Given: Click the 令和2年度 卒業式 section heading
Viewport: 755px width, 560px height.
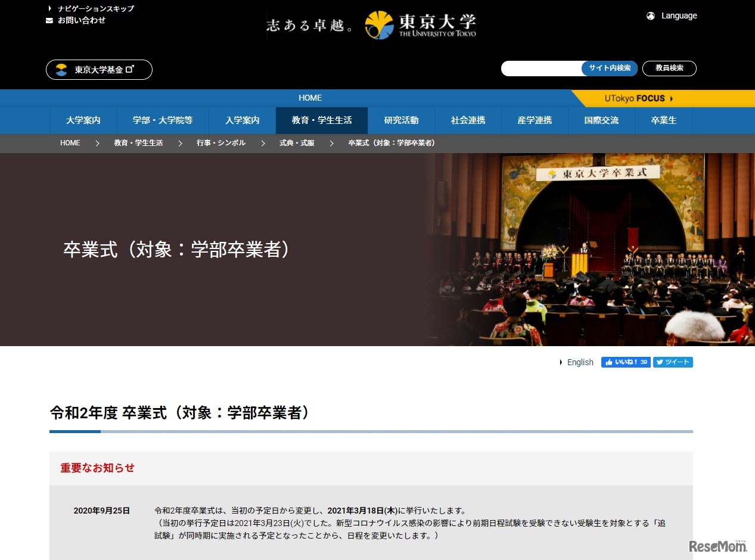Looking at the screenshot, I should [180, 413].
